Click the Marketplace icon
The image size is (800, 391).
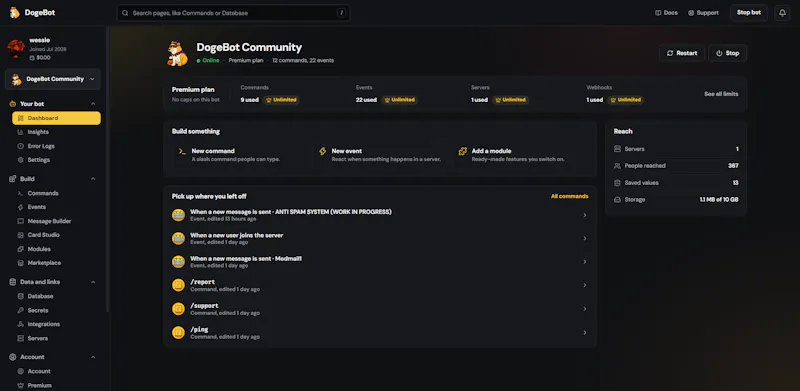pos(20,263)
